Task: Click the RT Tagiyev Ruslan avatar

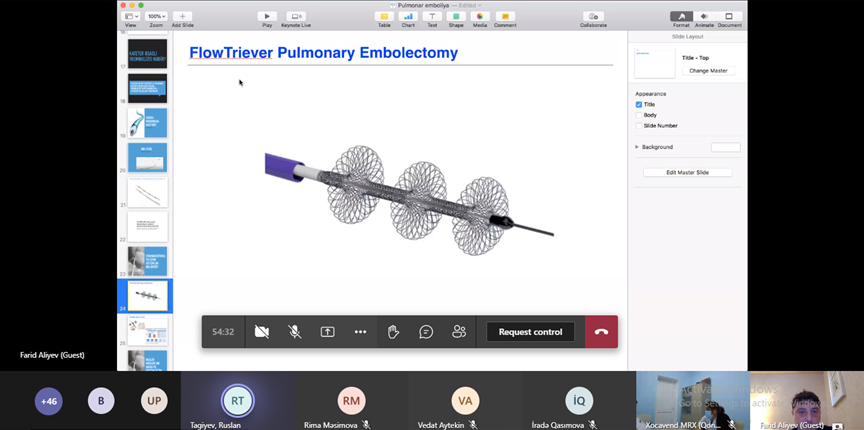Action: 237,401
